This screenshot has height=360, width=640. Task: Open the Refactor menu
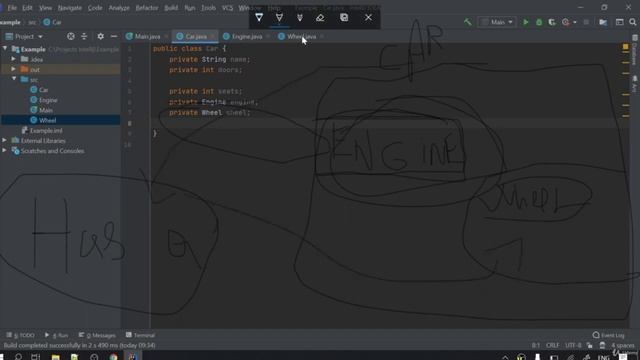pos(147,8)
